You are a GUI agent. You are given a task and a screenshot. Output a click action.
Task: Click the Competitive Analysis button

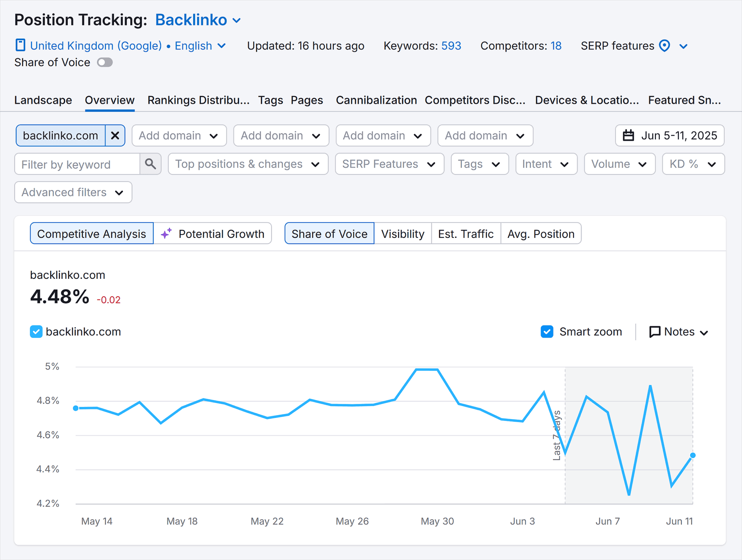(x=92, y=234)
